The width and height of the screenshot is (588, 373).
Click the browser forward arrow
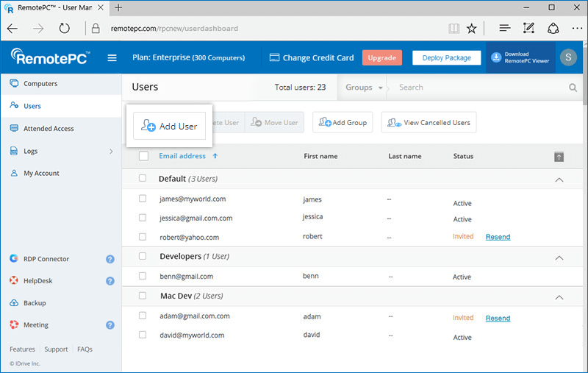coord(38,29)
